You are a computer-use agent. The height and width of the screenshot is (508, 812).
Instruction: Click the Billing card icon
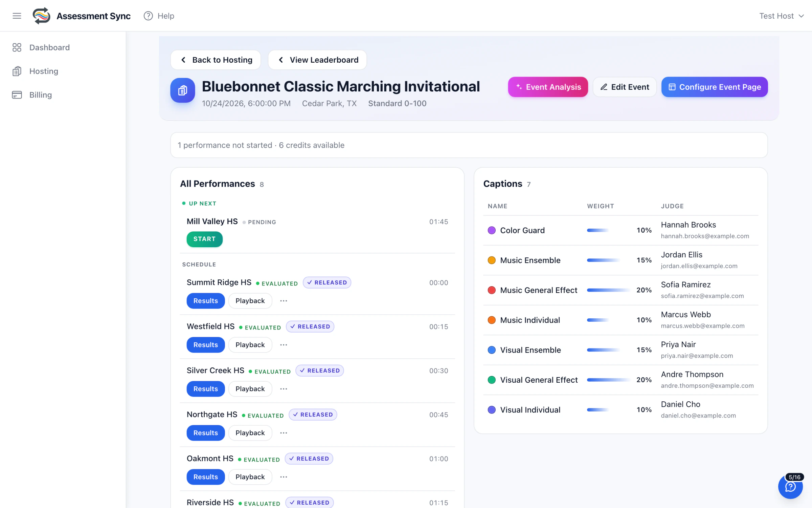17,95
